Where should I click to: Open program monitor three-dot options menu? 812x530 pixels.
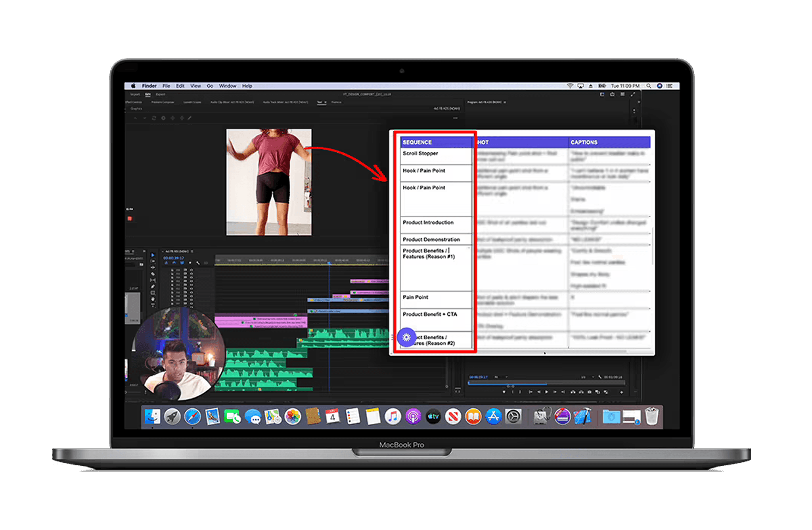tap(634, 111)
